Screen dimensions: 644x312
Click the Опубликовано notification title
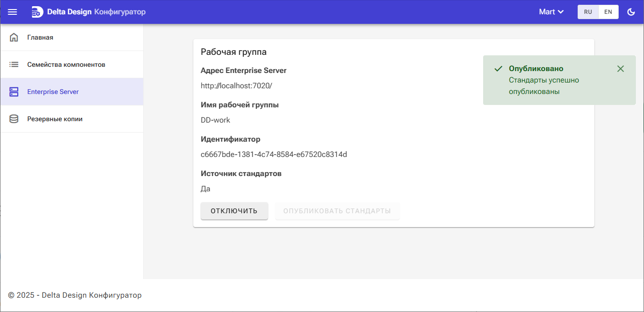pos(536,69)
